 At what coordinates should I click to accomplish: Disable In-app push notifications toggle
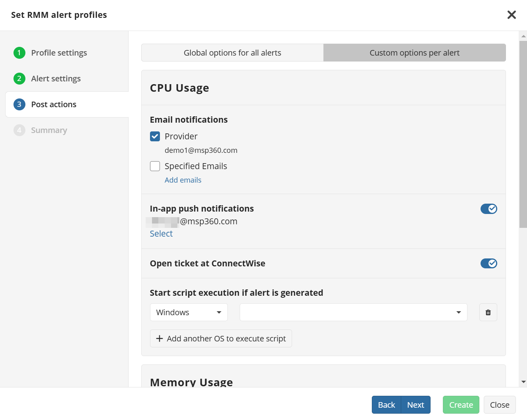[489, 209]
